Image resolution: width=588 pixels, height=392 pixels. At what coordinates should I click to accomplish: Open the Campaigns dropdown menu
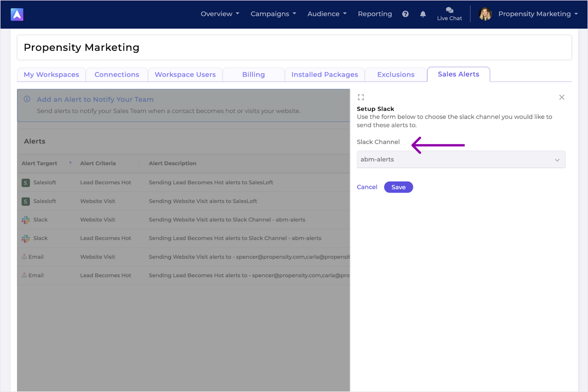click(x=273, y=14)
